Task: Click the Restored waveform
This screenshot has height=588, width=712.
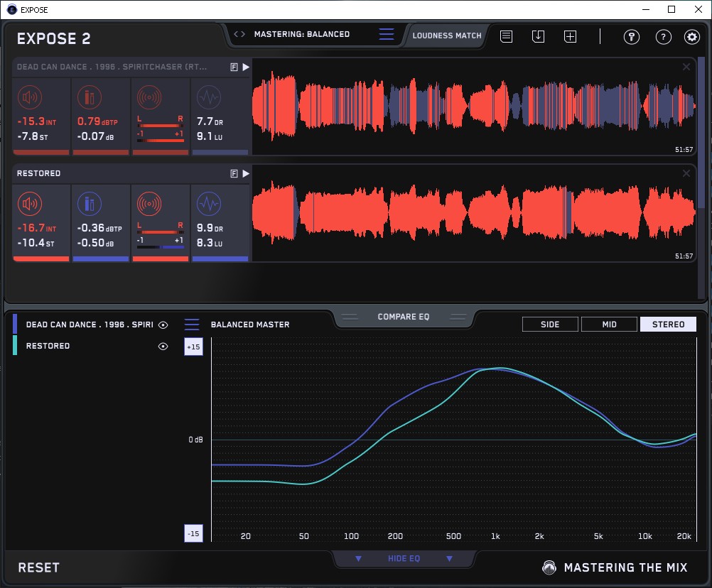Action: [x=474, y=213]
